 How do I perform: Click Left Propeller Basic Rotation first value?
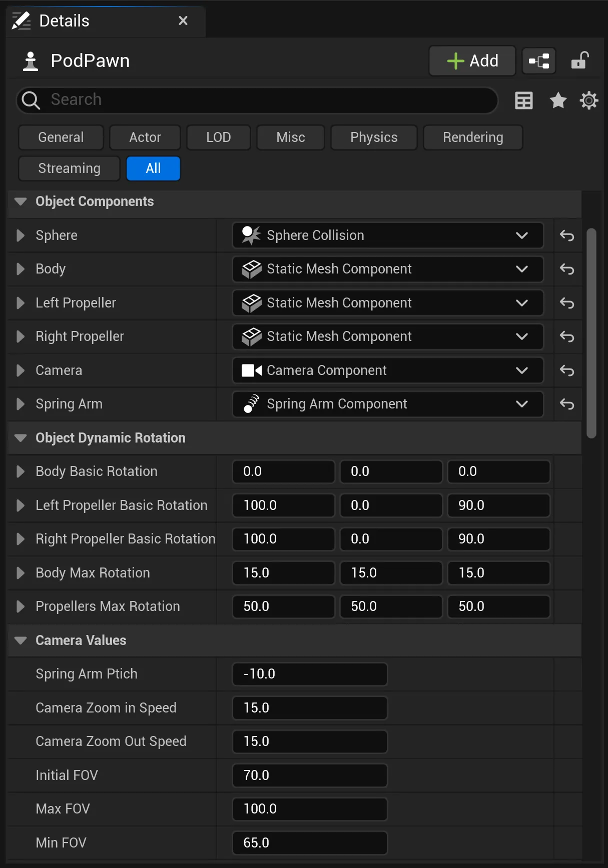[x=284, y=505]
